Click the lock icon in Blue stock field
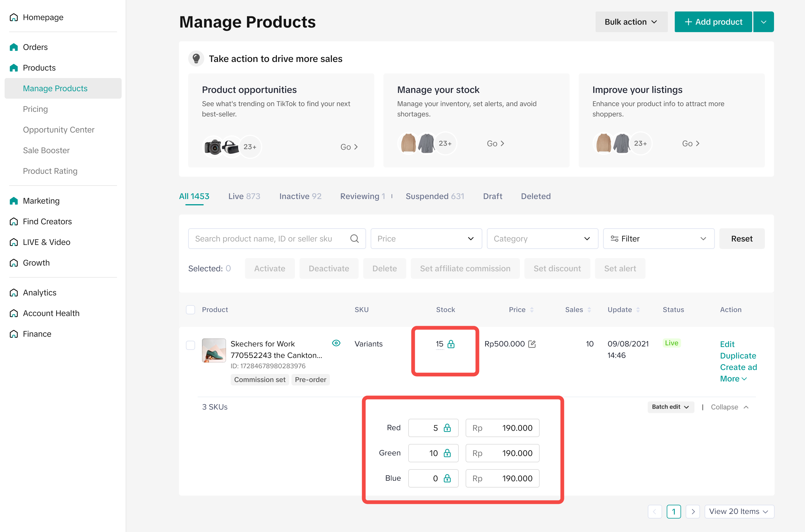The image size is (805, 532). (x=447, y=478)
